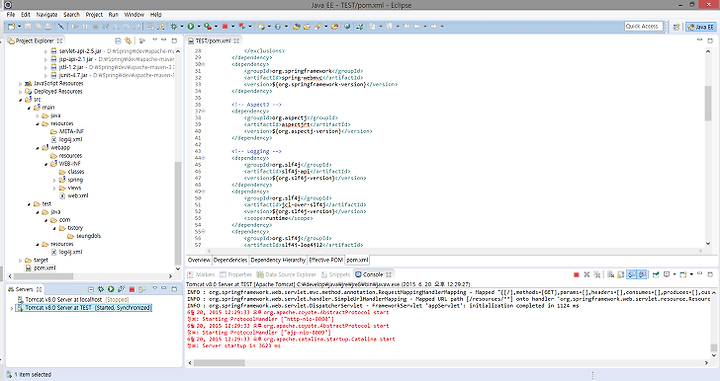Start the server using Servers green play icon
The height and width of the screenshot is (381, 720).
pyautogui.click(x=111, y=289)
